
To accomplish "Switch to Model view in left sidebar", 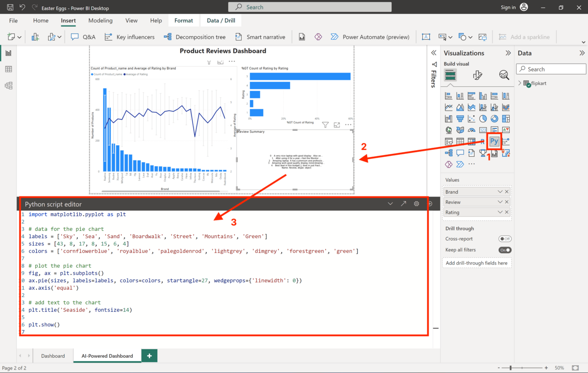I will click(x=8, y=85).
